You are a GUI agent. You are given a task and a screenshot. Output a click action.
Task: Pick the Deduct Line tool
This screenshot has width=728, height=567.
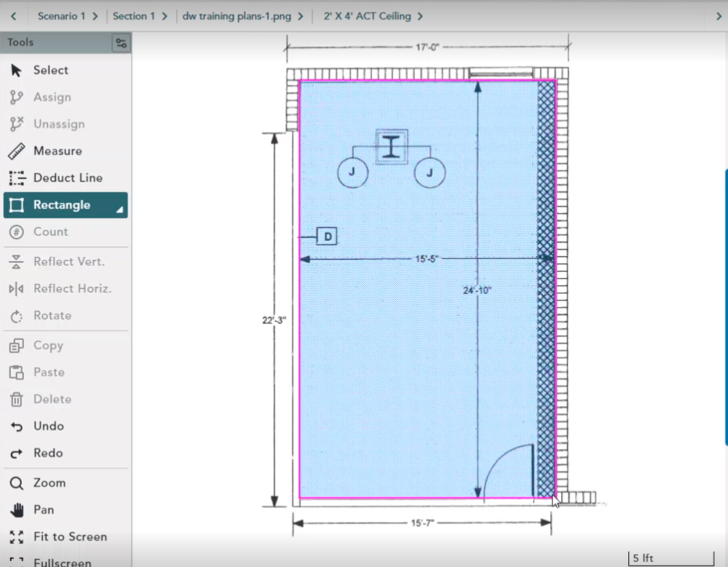point(17,178)
